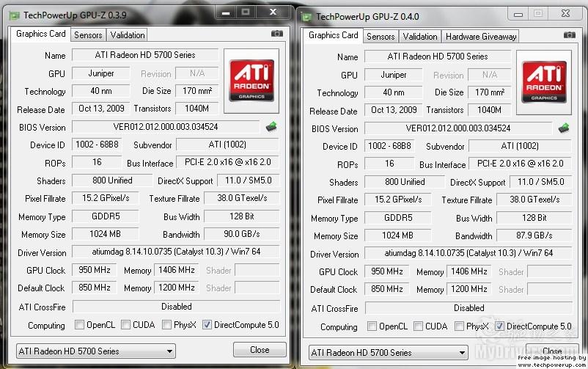Click the screenshot camera icon in GPU-Z 0.3.9
Viewport: 588px width, 369px height.
pyautogui.click(x=276, y=34)
